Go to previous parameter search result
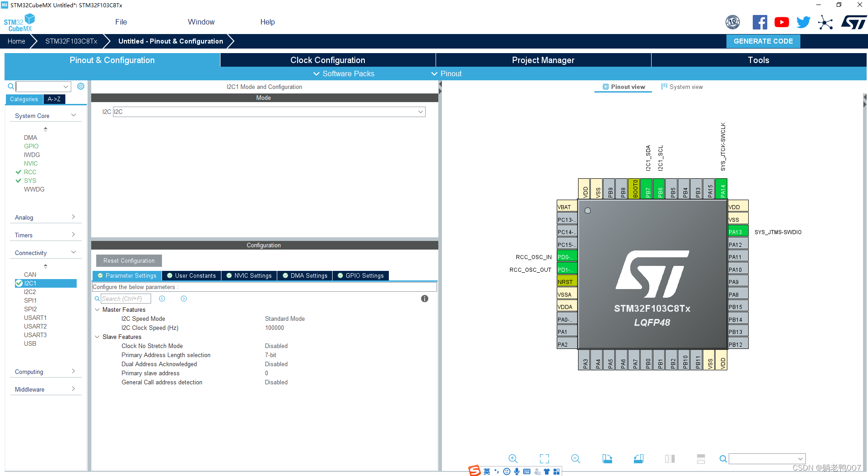Viewport: 868px width, 476px height. pyautogui.click(x=162, y=299)
